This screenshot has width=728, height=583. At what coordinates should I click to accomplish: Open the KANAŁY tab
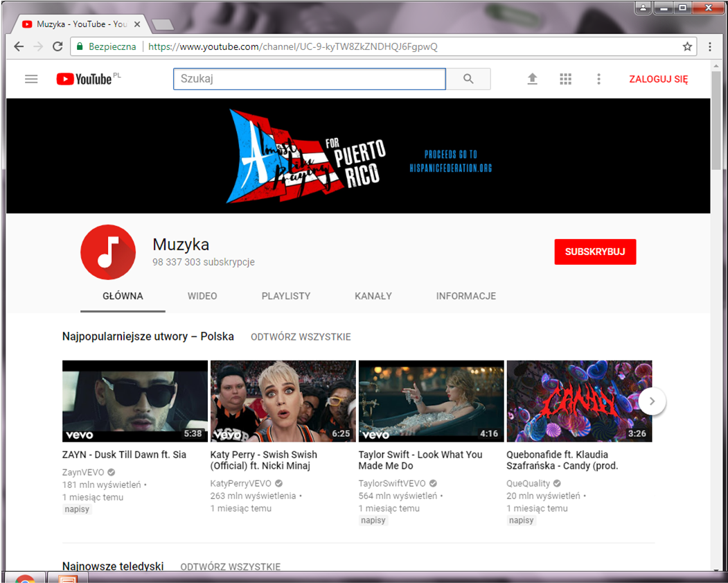[x=373, y=296]
